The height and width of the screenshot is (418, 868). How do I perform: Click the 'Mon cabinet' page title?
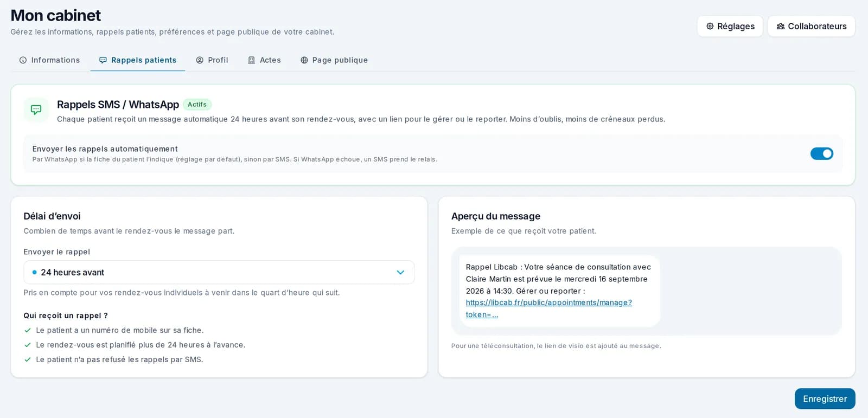(x=55, y=15)
